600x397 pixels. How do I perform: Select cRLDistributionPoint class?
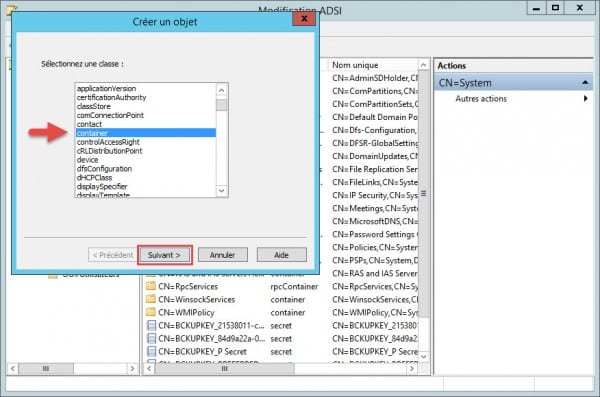click(x=109, y=151)
